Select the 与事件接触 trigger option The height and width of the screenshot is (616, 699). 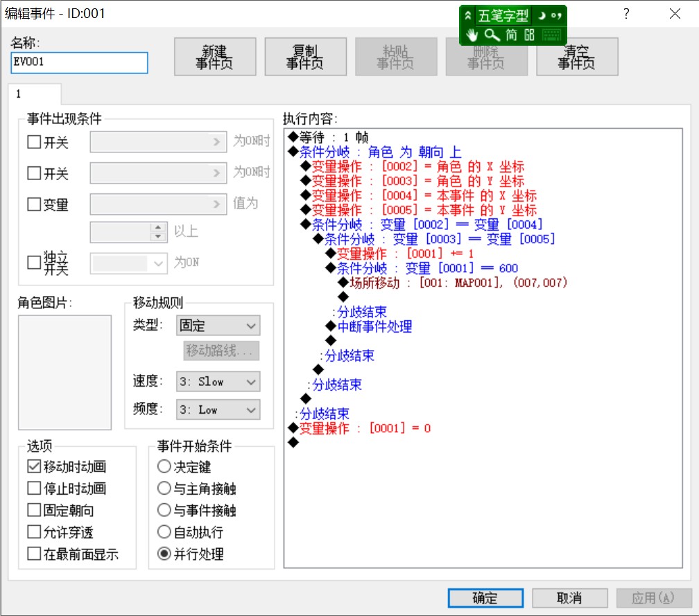pyautogui.click(x=164, y=510)
